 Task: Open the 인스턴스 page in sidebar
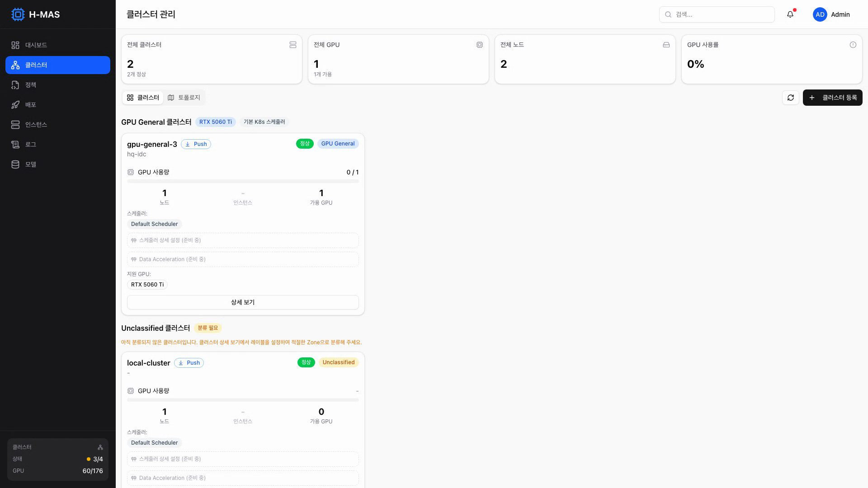point(36,125)
